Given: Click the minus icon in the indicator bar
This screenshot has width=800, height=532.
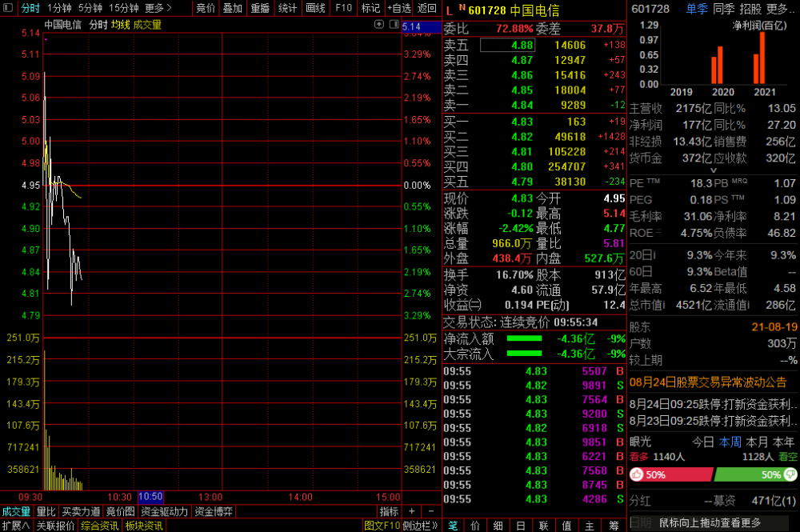Looking at the screenshot, I should click(x=431, y=511).
